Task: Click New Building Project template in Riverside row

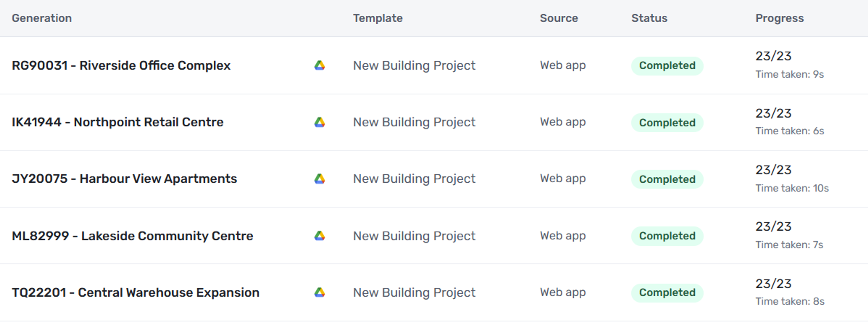Action: [414, 65]
